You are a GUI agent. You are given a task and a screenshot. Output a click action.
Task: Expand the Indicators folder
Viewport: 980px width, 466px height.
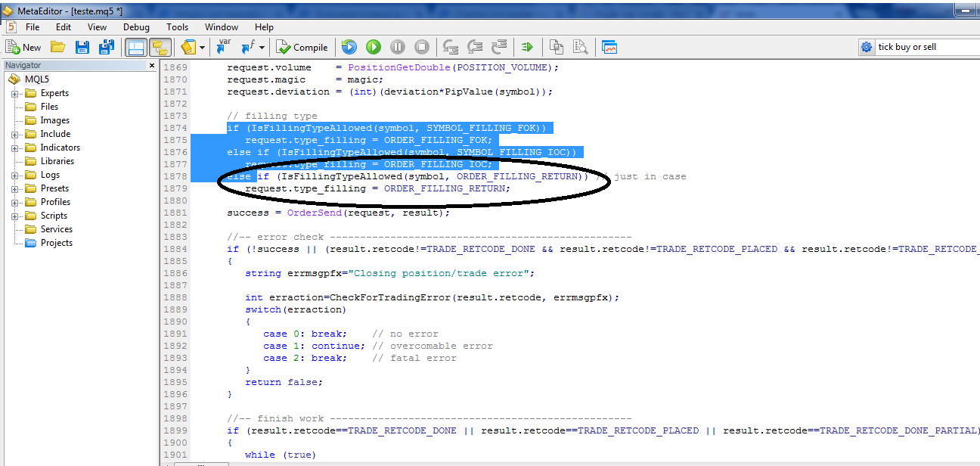15,148
